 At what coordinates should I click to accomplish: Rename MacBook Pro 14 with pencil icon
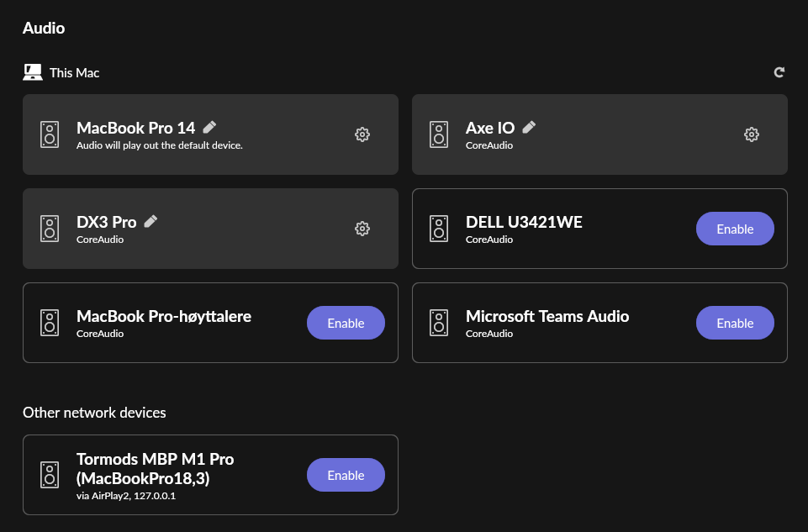(209, 127)
